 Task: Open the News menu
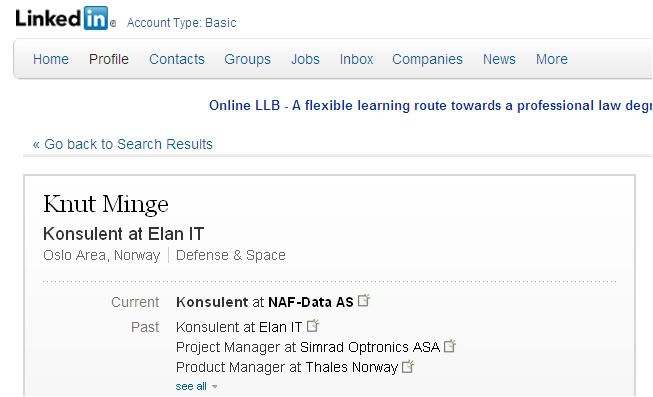click(499, 59)
